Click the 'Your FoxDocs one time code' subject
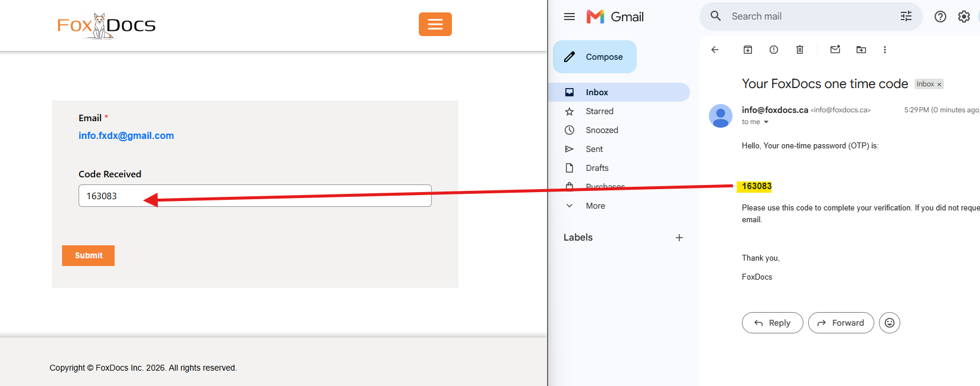This screenshot has height=386, width=980. click(825, 84)
